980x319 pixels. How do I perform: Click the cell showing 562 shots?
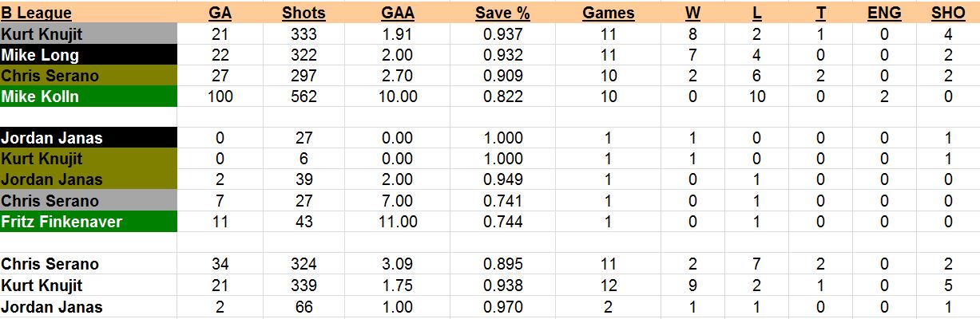(304, 96)
